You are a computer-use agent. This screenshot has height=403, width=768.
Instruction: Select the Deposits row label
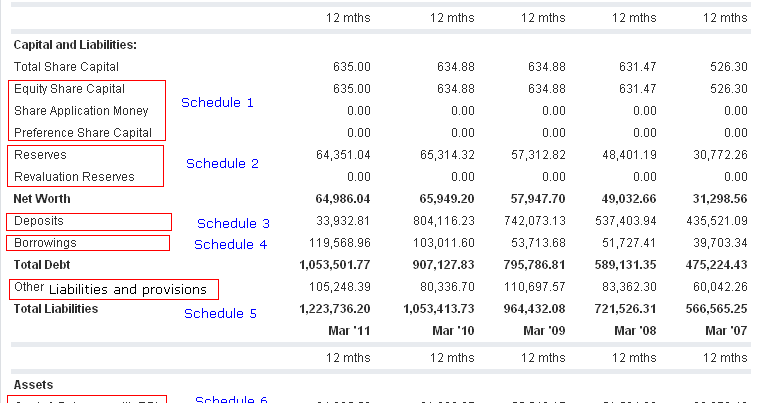39,221
